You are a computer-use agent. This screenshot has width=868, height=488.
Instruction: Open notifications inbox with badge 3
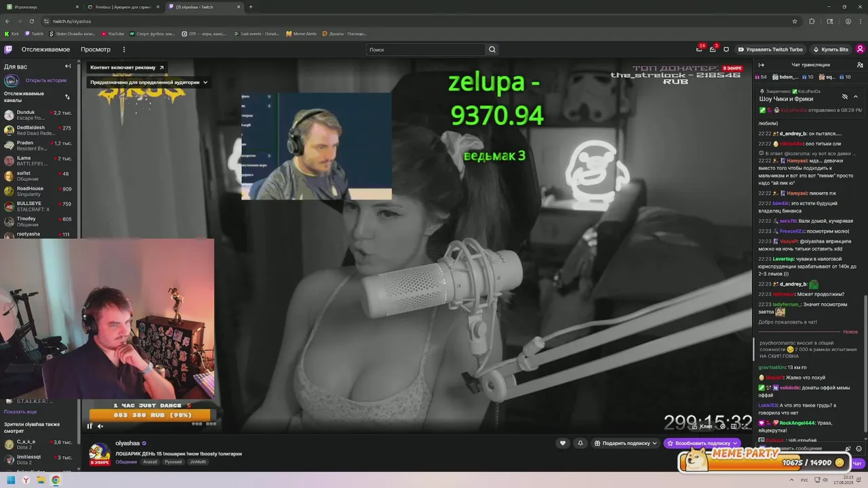tap(713, 49)
